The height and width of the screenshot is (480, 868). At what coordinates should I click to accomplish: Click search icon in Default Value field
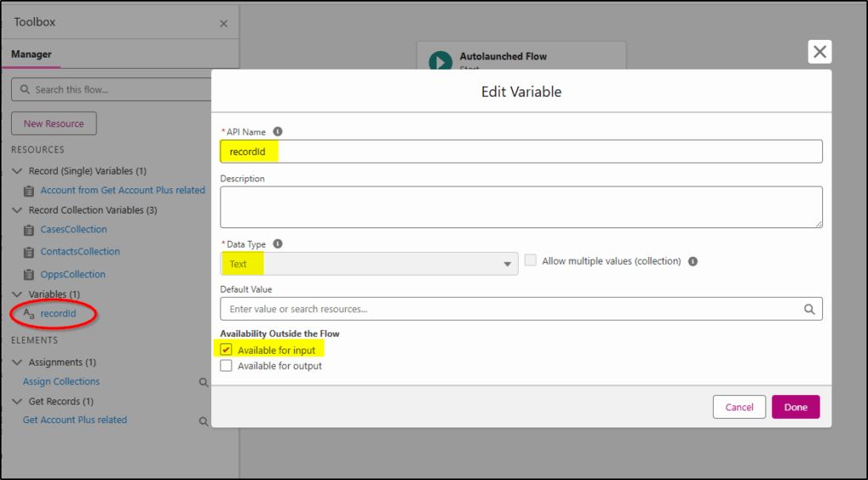click(x=810, y=310)
